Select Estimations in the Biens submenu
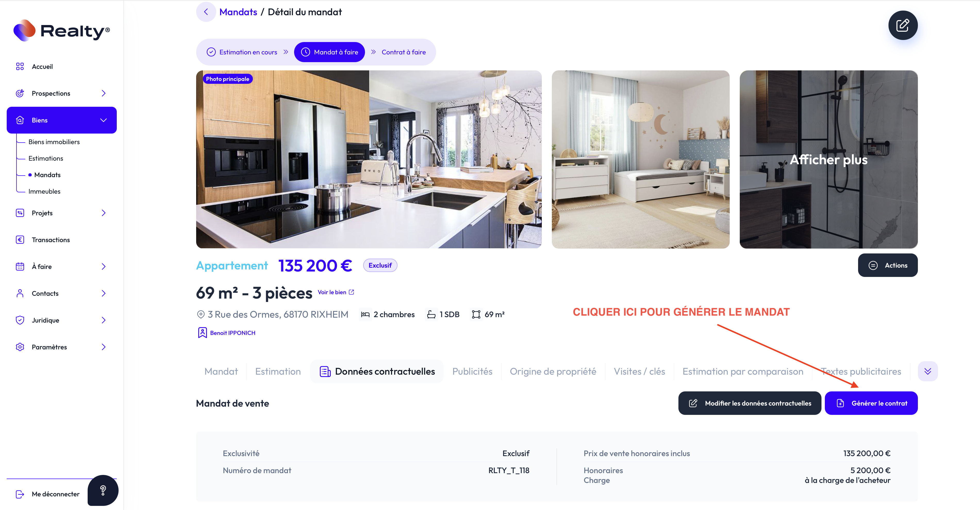This screenshot has height=510, width=980. click(46, 158)
